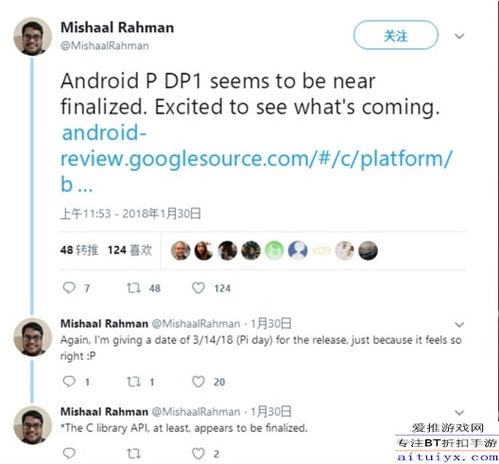Reply to the C library API tweet
Viewport: 499px width, 464px height.
(69, 453)
